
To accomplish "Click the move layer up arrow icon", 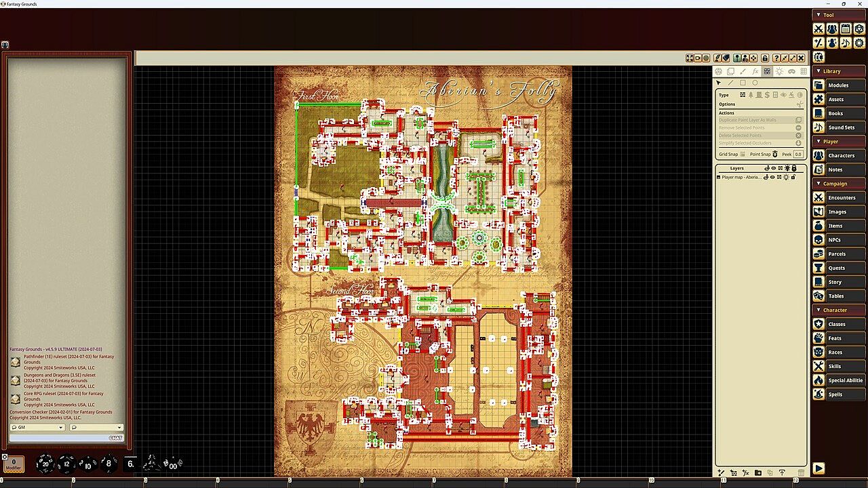I will pos(782,472).
